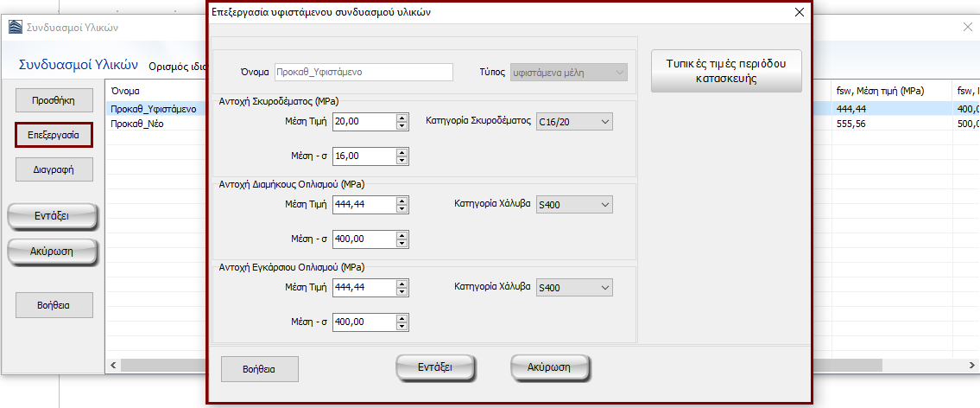Close the Επεξεργασία υφιστάμενου συνδυασμού dialog
The image size is (980, 408).
click(x=798, y=12)
